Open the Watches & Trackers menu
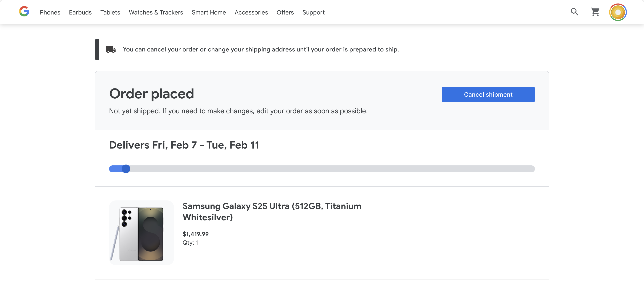644x288 pixels. tap(156, 12)
